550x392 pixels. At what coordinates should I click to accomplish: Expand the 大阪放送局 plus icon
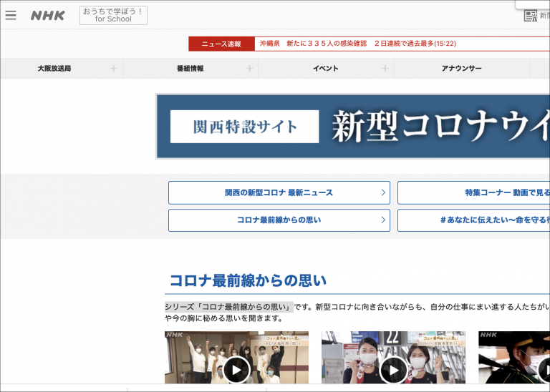pos(113,69)
